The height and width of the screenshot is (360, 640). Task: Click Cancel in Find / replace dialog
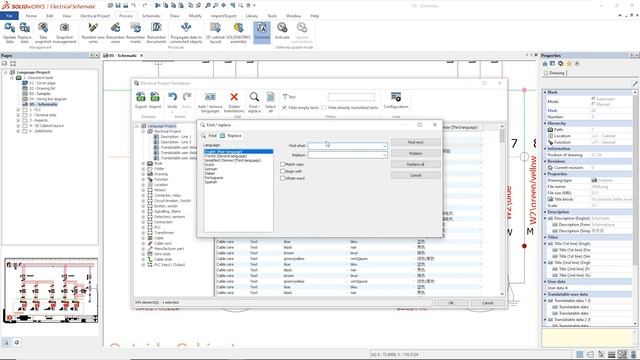(x=416, y=175)
